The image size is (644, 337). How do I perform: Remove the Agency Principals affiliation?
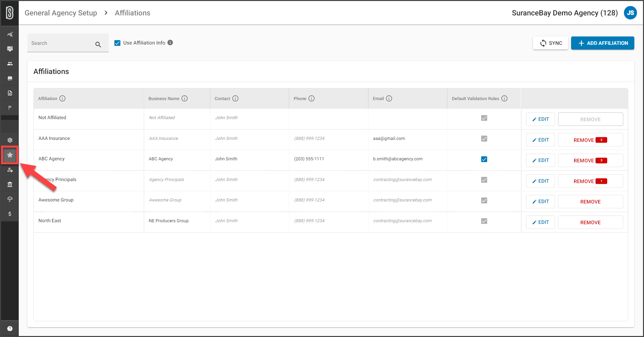[591, 181]
